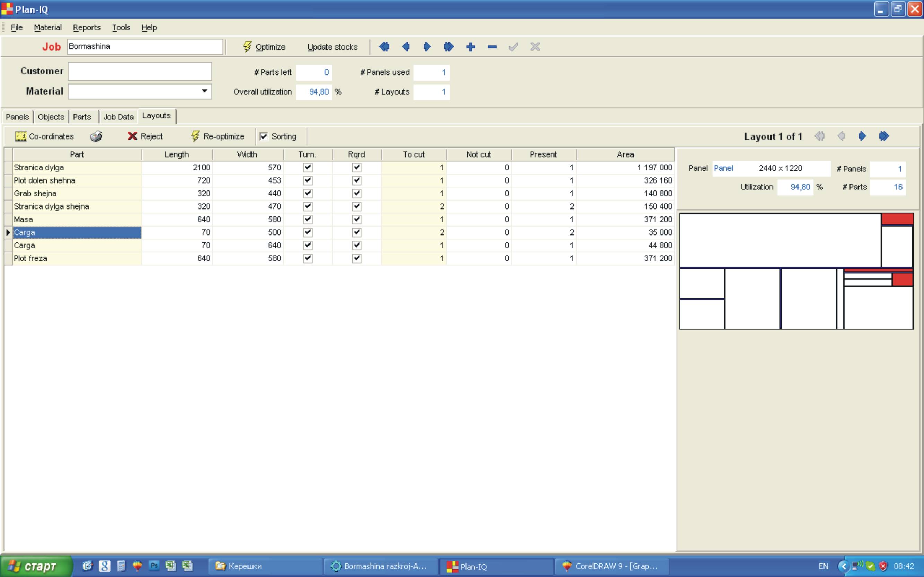
Task: Expand the Material dropdown
Action: pos(204,91)
